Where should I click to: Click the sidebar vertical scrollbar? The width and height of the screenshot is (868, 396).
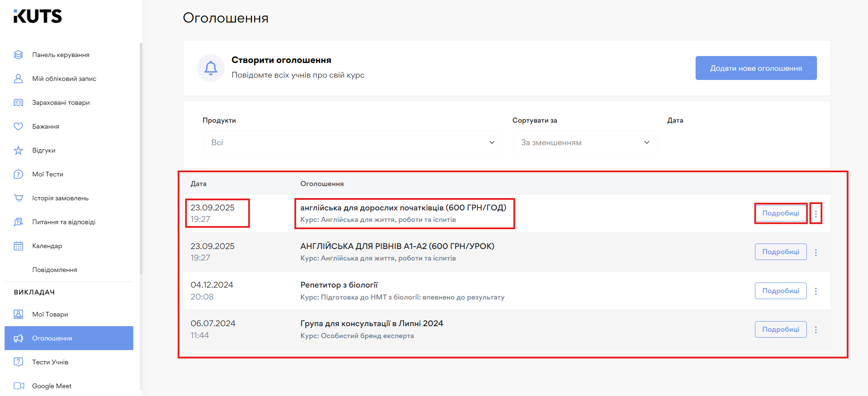point(141,156)
